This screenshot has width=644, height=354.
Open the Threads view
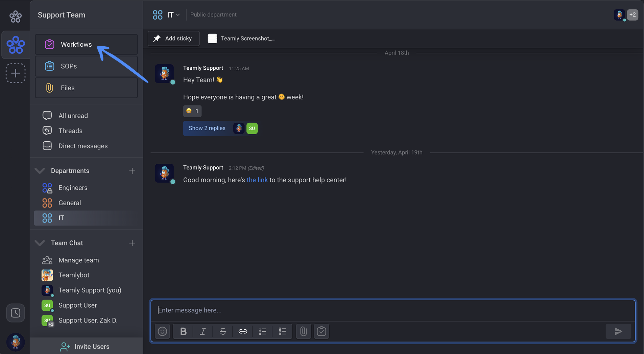click(x=70, y=131)
